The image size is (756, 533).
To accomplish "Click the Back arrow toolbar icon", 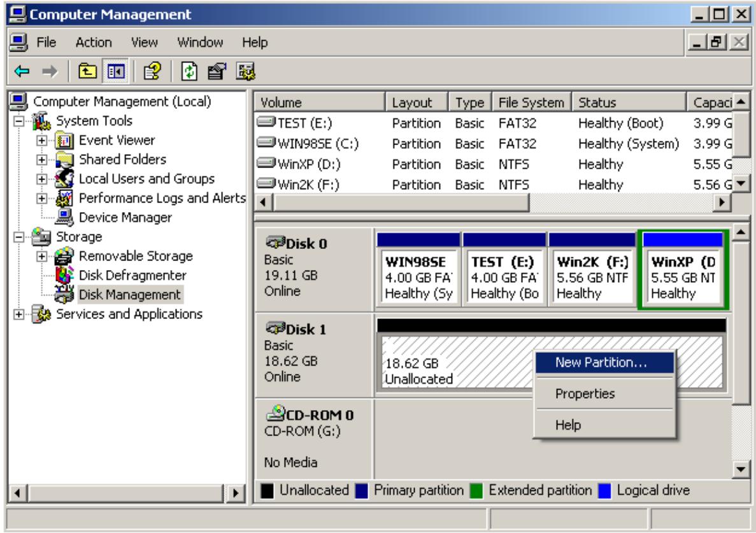I will [x=22, y=73].
